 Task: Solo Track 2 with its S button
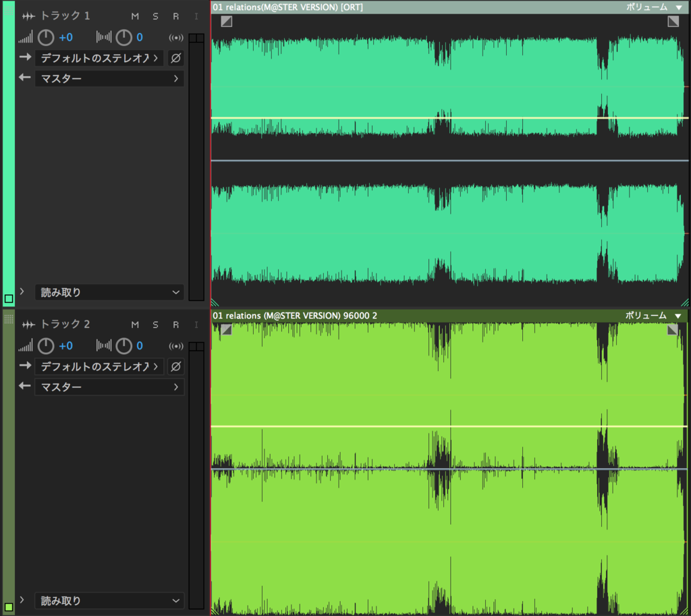pyautogui.click(x=155, y=325)
